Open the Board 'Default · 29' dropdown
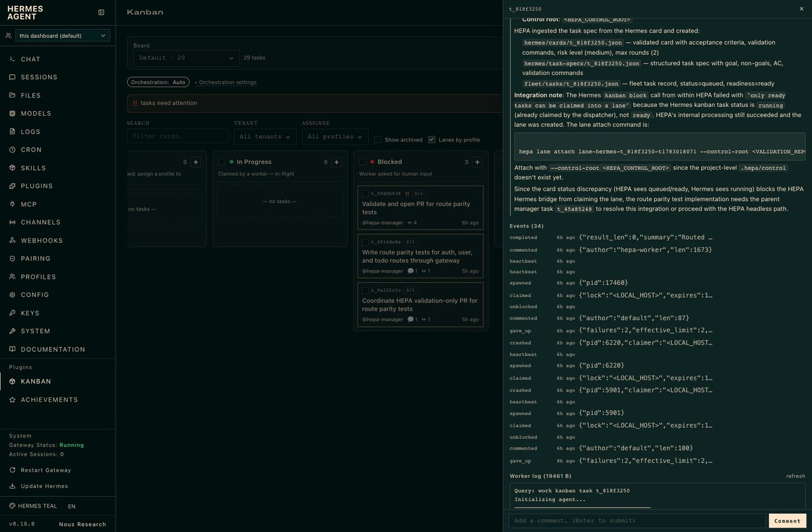812x532 pixels. point(185,58)
